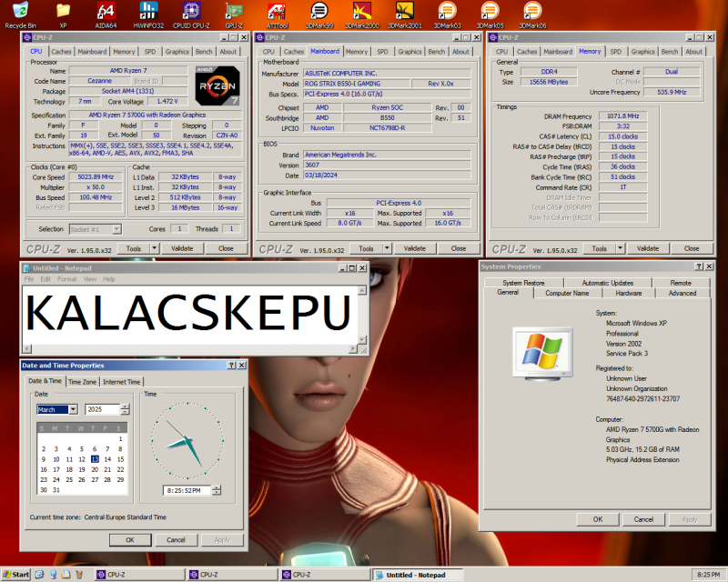Launch the 3DMark05 desktop shortcut
Viewport: 728px width, 582px height.
(490, 15)
